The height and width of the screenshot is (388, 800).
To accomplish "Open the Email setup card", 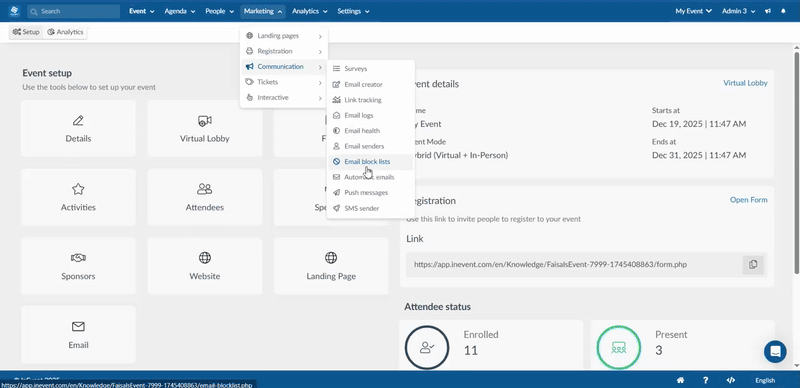I will [x=78, y=334].
